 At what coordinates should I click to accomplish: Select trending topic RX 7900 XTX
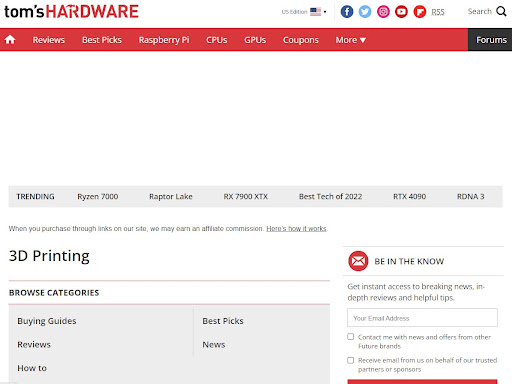tap(246, 196)
